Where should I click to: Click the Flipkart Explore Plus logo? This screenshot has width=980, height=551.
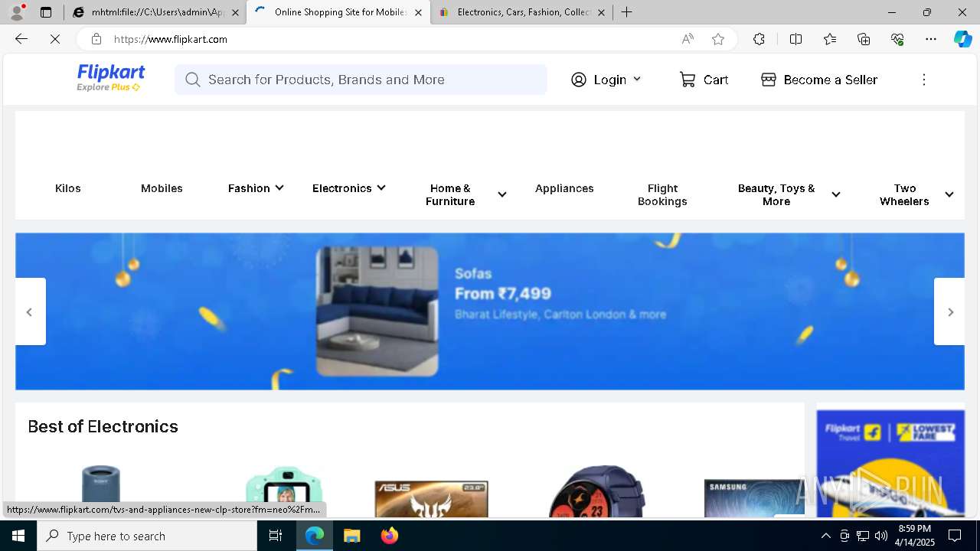[x=110, y=79]
